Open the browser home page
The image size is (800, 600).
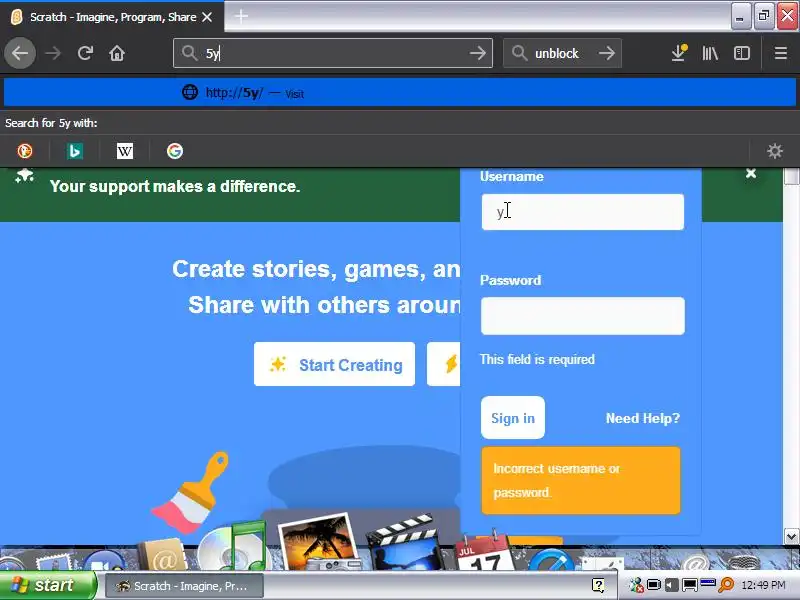(x=117, y=53)
